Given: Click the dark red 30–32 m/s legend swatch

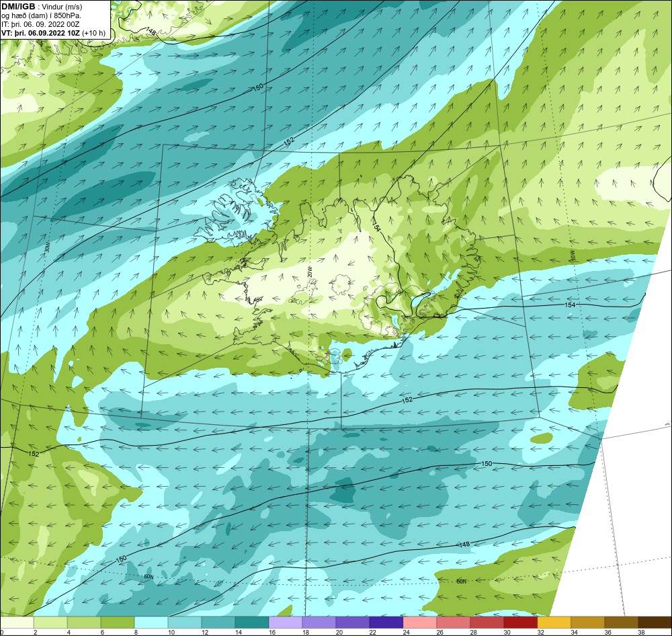Looking at the screenshot, I should [521, 623].
